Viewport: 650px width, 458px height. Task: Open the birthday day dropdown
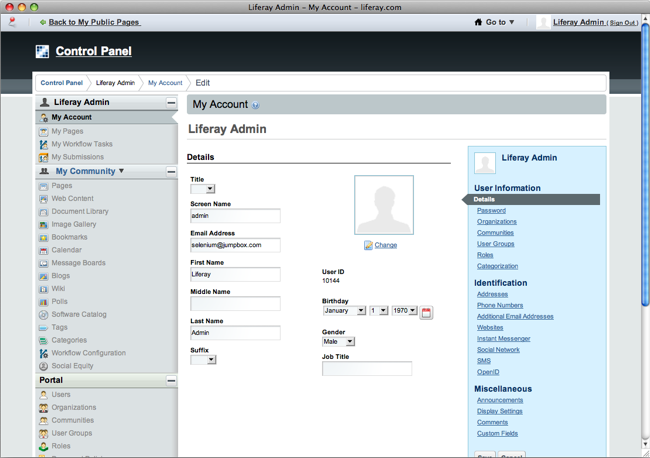pos(379,310)
